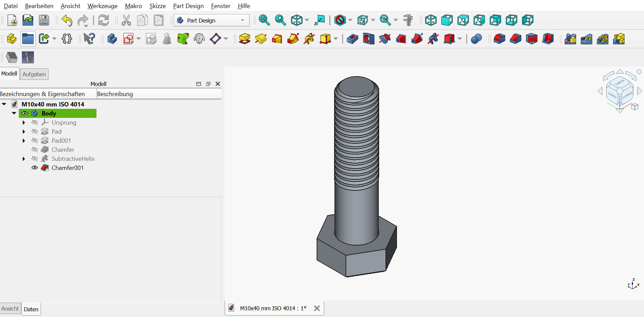Switch to isometric view

pyautogui.click(x=431, y=20)
